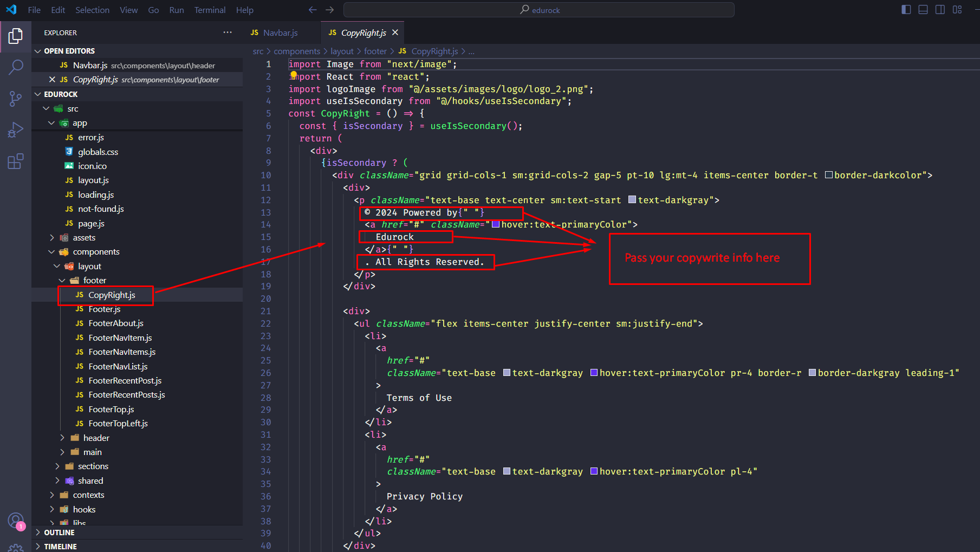Open the Accounts menu icon

coord(16,521)
